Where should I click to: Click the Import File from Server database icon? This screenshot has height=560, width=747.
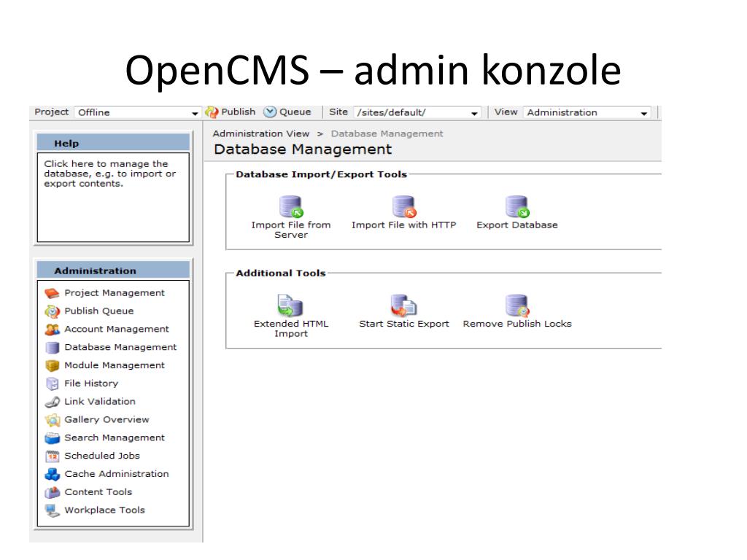291,206
